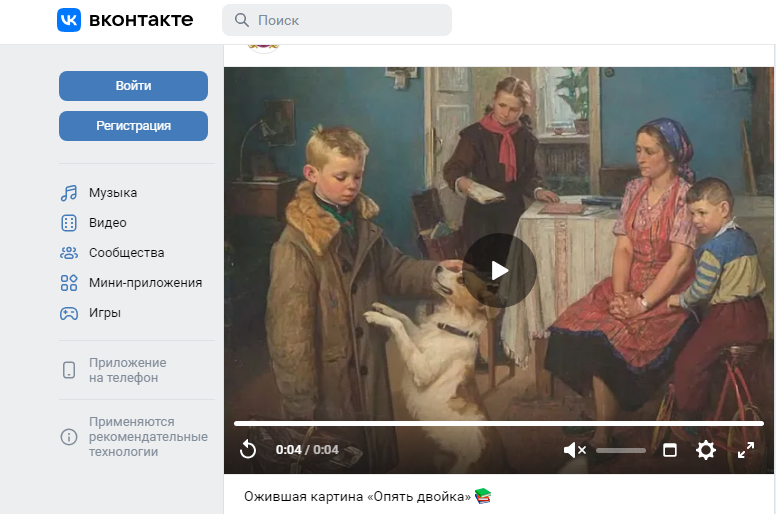Replay the video using the replay icon
776x514 pixels.
pos(248,450)
